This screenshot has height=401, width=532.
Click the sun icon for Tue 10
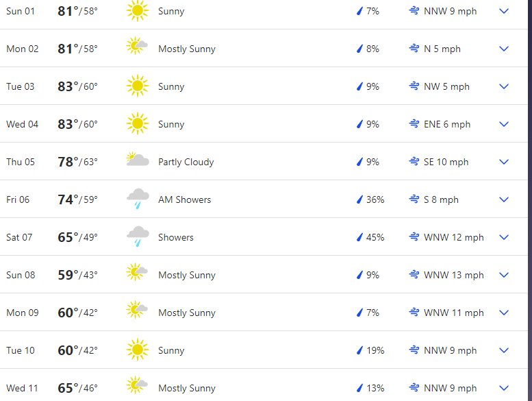pos(138,350)
